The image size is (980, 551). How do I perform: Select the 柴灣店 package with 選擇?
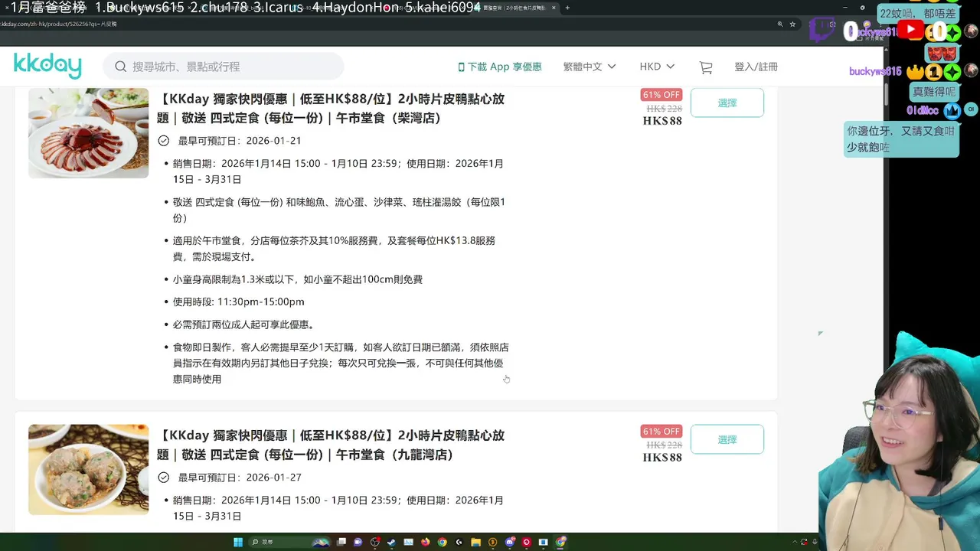coord(727,103)
